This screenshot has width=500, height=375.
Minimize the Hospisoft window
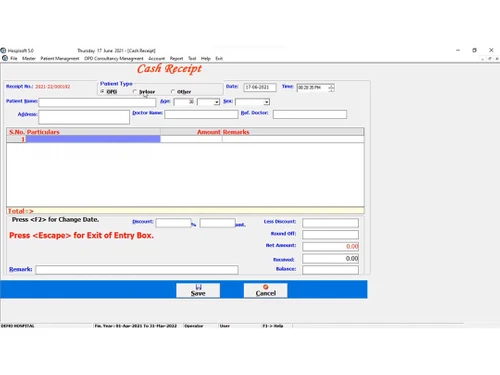click(x=458, y=50)
